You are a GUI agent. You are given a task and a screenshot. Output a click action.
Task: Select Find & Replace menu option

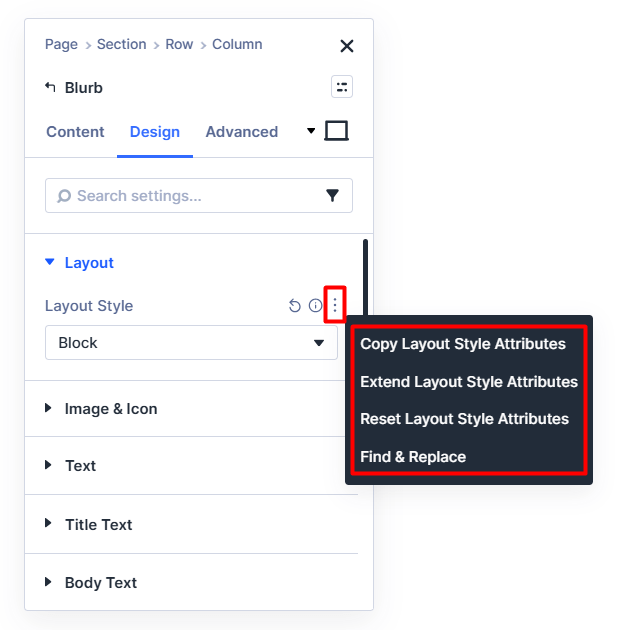tap(413, 457)
